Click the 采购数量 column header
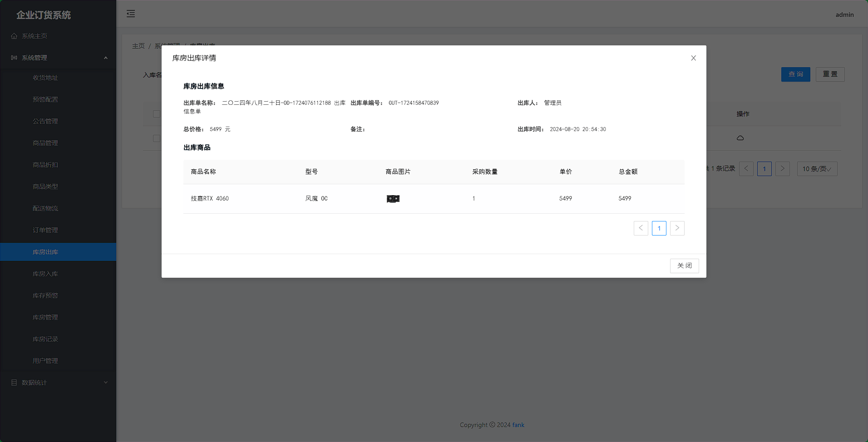The height and width of the screenshot is (442, 868). tap(485, 172)
